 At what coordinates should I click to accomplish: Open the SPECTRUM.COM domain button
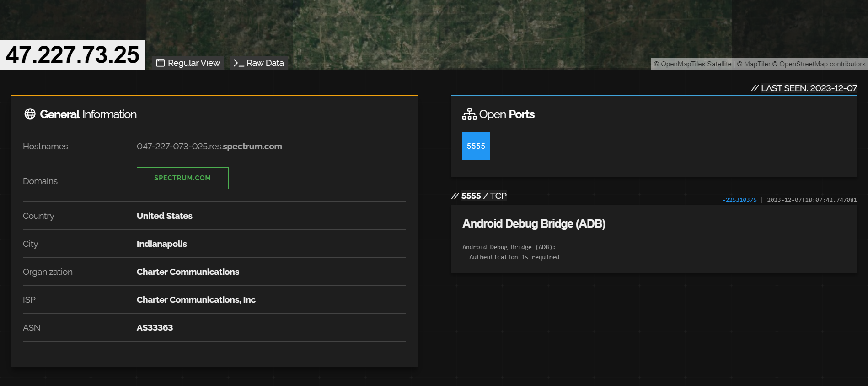point(182,178)
